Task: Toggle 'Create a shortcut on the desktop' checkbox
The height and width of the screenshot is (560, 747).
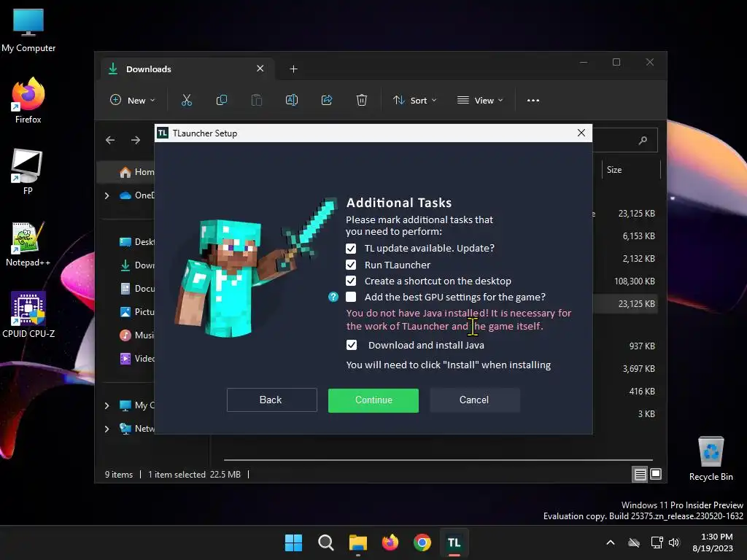Action: click(351, 281)
